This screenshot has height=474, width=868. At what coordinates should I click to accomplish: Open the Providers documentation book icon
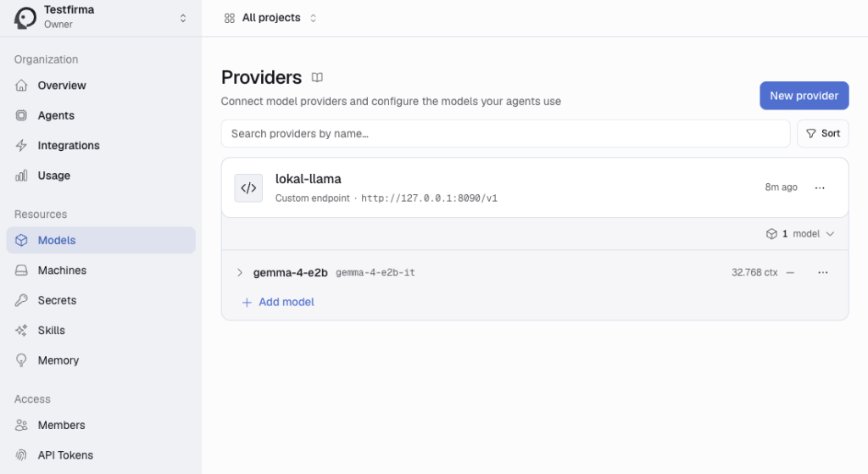pos(317,77)
